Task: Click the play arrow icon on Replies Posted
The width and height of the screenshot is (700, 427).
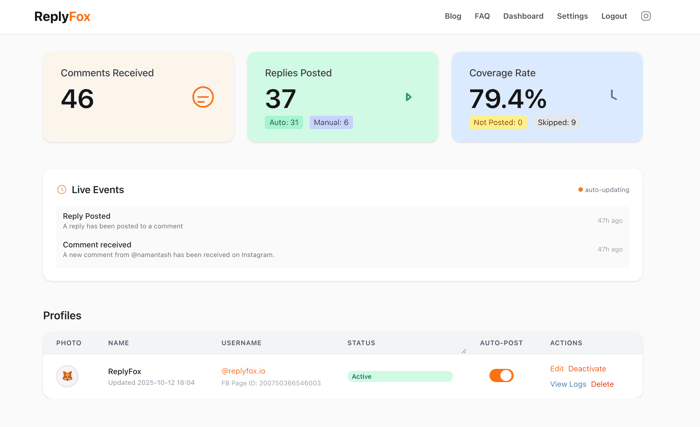Action: coord(408,97)
